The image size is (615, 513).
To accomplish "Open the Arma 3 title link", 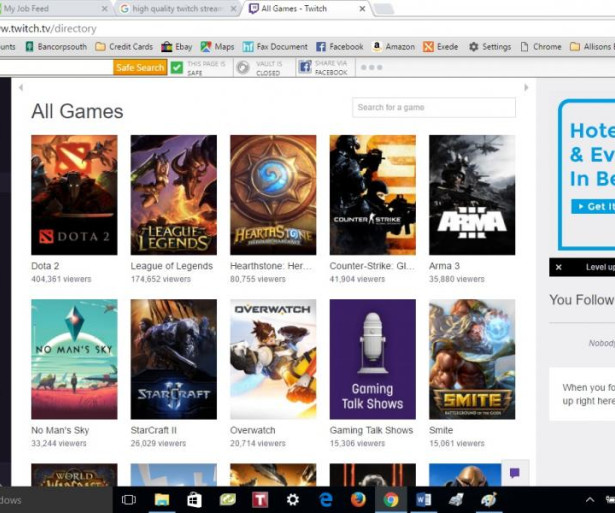I will click(x=444, y=266).
